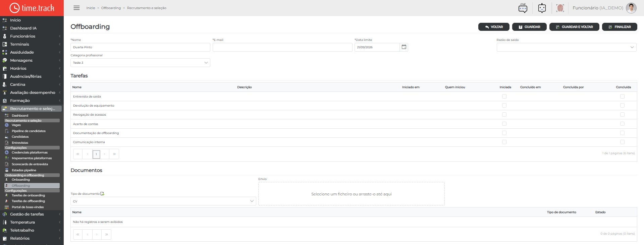Expand Horários in the sidebar

32,68
